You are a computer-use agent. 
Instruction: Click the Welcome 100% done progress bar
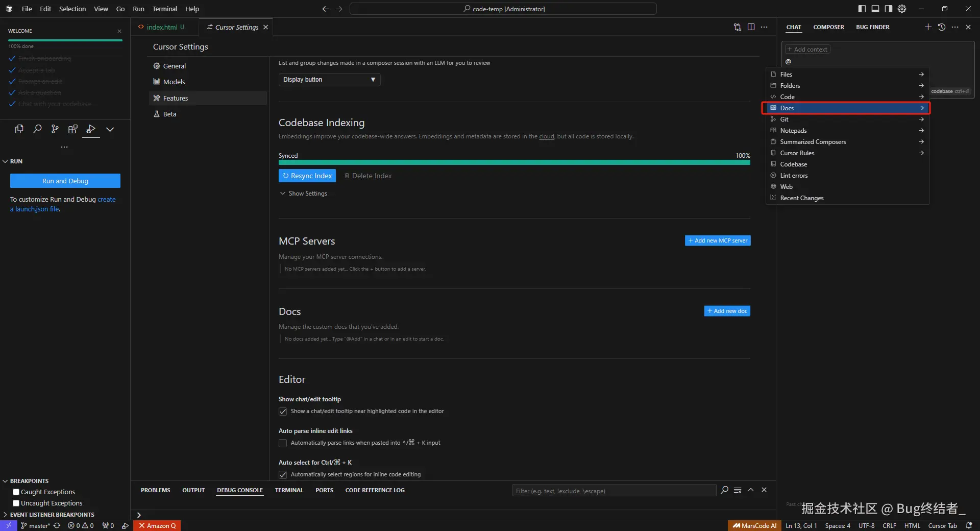pyautogui.click(x=65, y=40)
